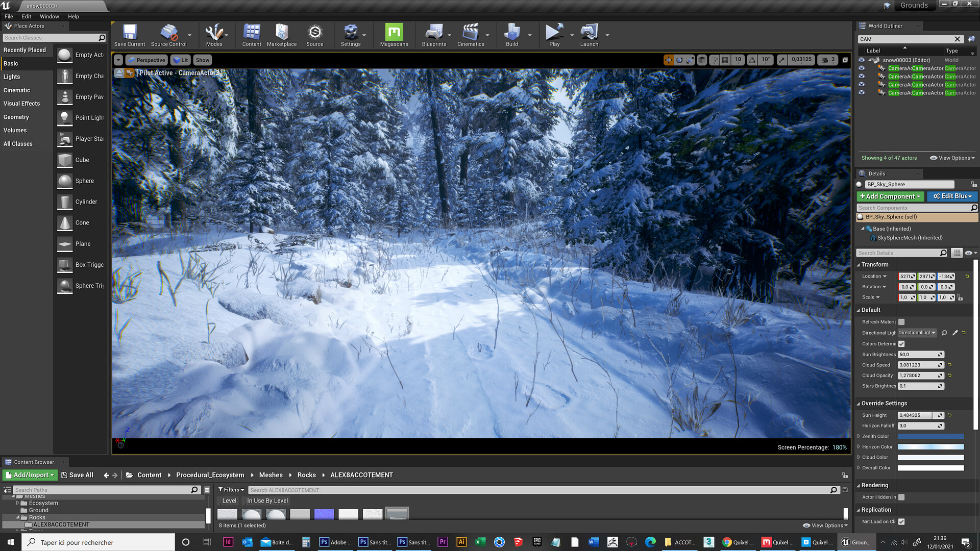Open the Cinematics toolbar icon
Screen dimensions: 980x551
470,34
